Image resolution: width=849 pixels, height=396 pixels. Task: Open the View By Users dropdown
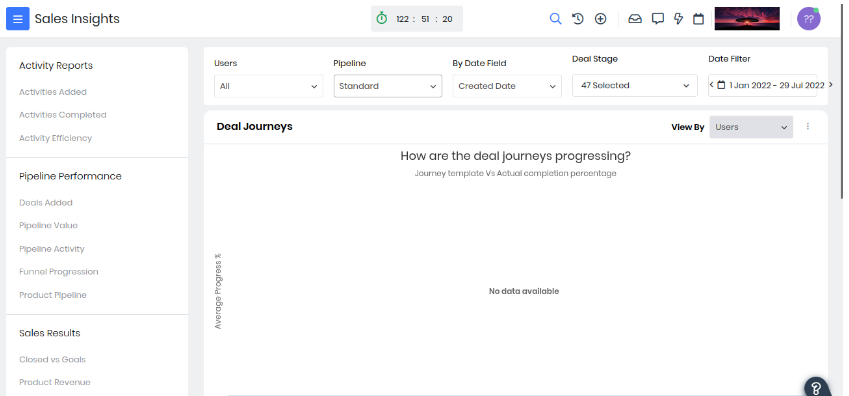[751, 127]
